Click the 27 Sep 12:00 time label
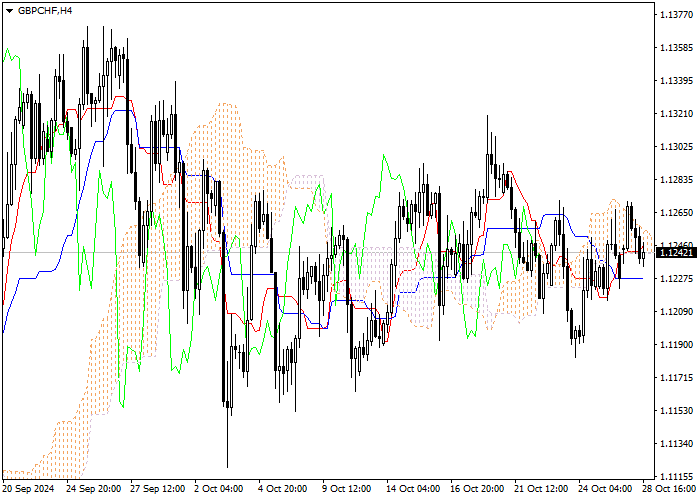Viewport: 700px width, 500px height. pyautogui.click(x=158, y=489)
